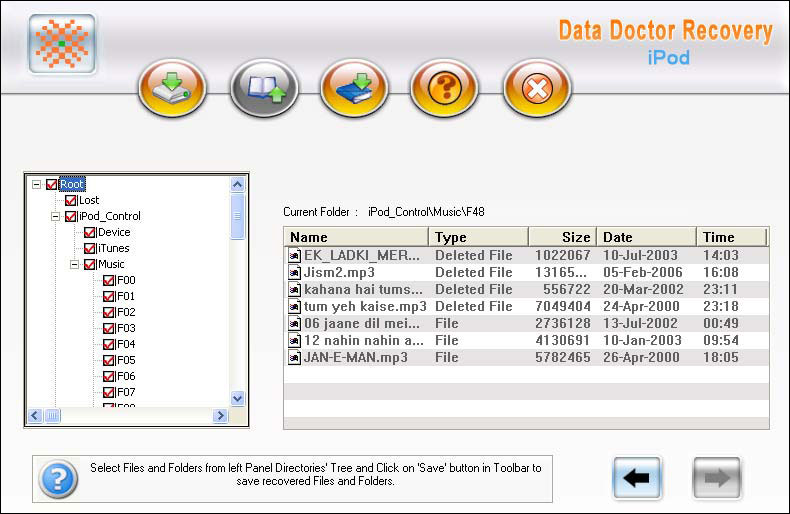The width and height of the screenshot is (790, 514).
Task: Uncheck the iTunes folder checkbox
Action: (90, 248)
